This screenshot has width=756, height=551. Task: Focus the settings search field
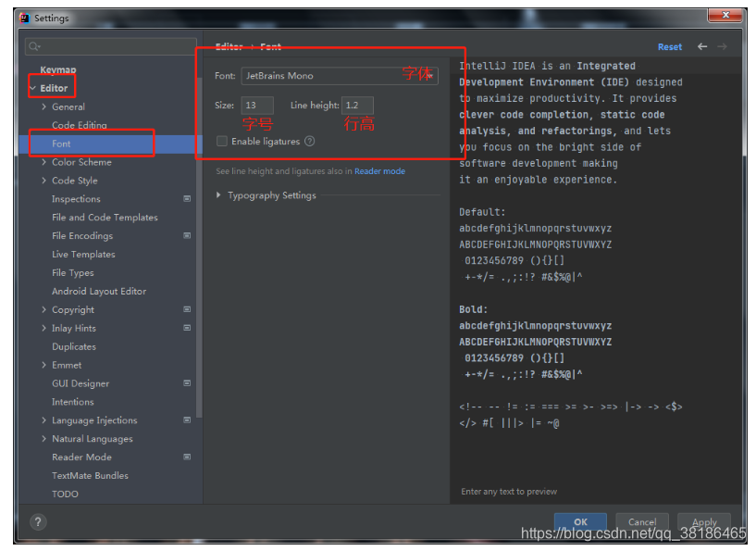pyautogui.click(x=110, y=46)
